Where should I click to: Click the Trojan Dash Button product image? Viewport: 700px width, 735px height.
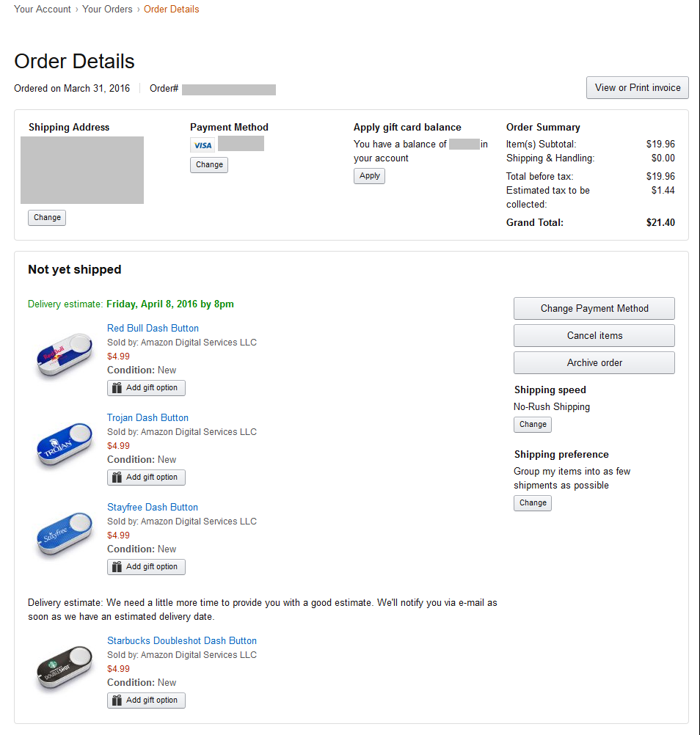65,444
